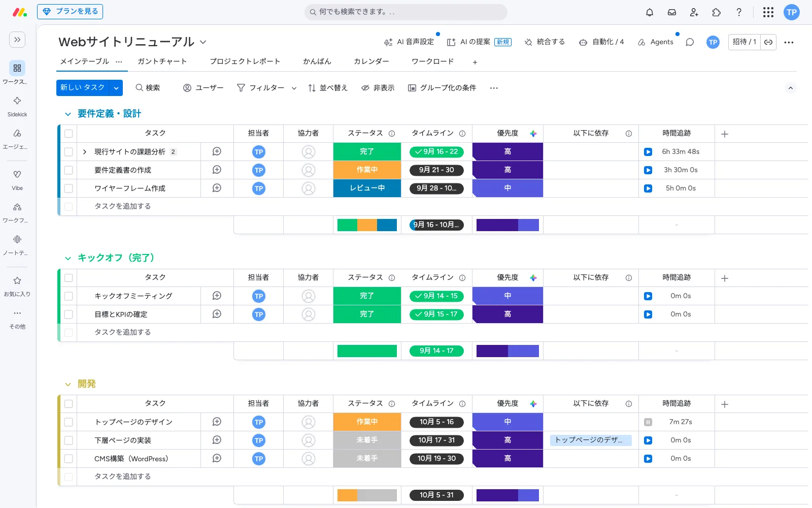The width and height of the screenshot is (812, 508).
Task: Expand the left sidebar with double chevron
Action: [x=17, y=40]
